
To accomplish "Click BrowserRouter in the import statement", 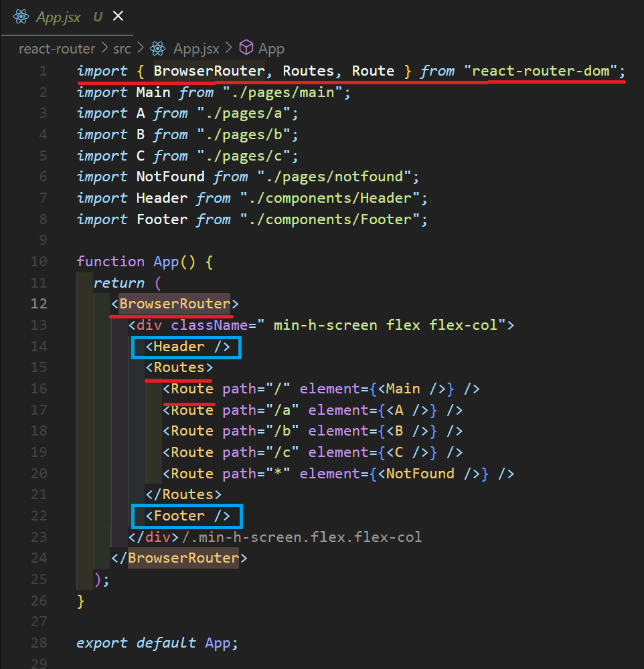I will click(210, 71).
